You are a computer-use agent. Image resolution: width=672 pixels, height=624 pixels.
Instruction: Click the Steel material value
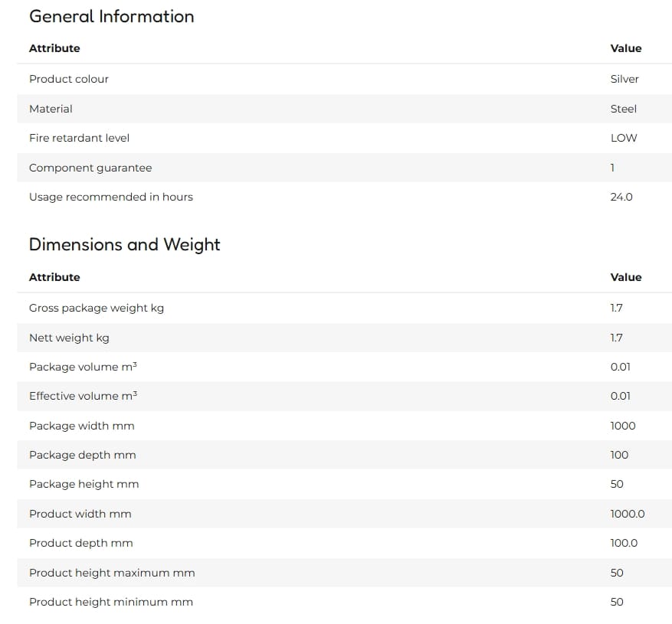point(623,109)
